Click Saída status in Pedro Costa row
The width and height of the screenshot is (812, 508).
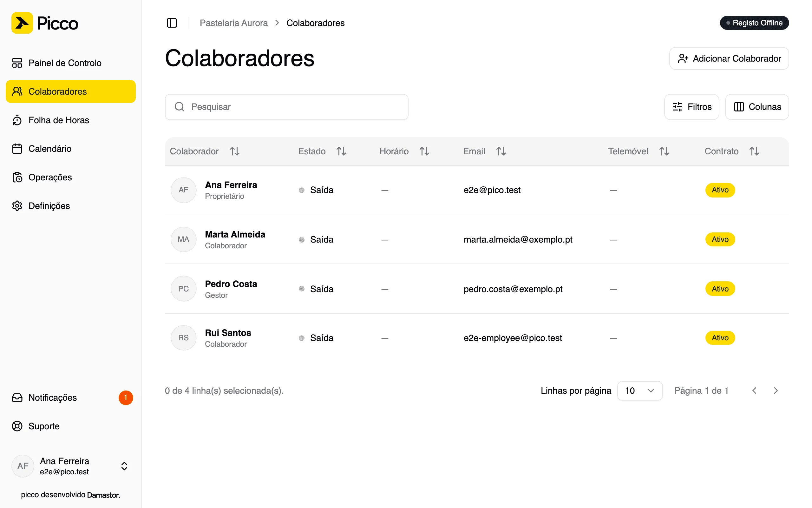(316, 289)
